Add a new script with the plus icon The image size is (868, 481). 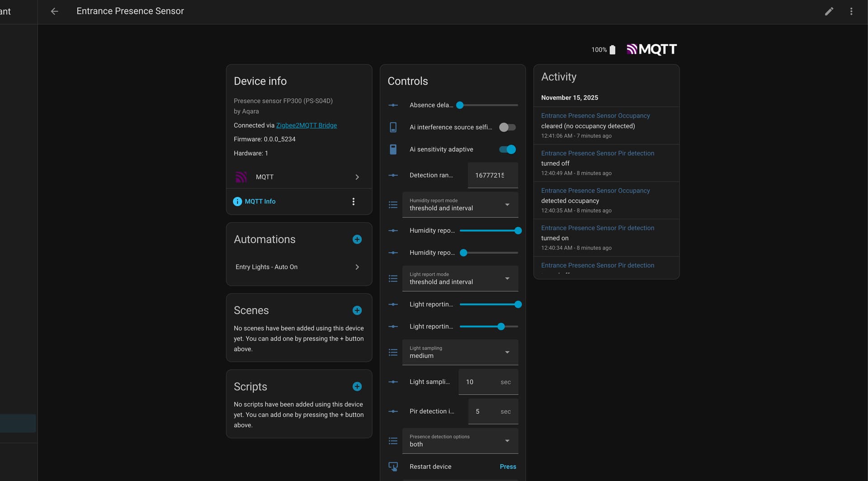coord(357,387)
